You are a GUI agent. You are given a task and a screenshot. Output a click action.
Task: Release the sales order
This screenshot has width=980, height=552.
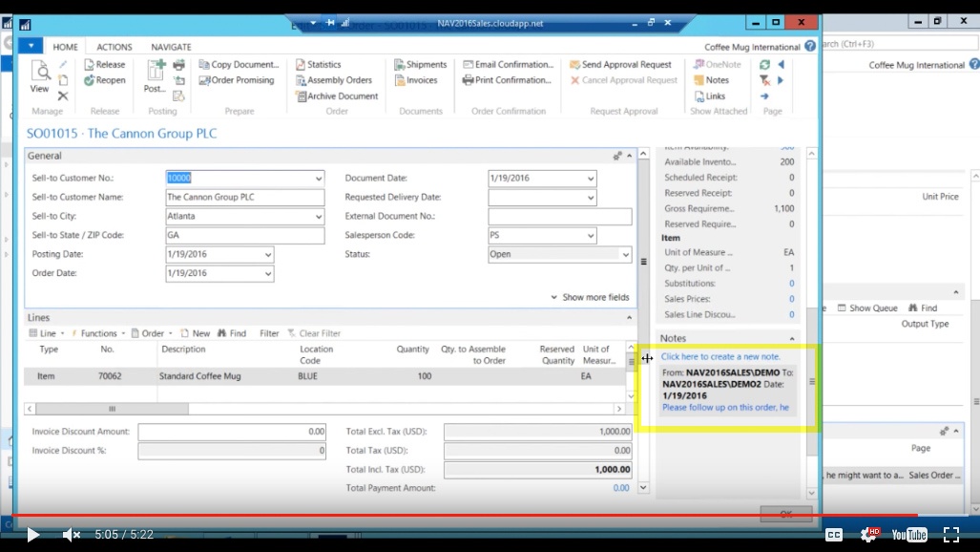[104, 64]
